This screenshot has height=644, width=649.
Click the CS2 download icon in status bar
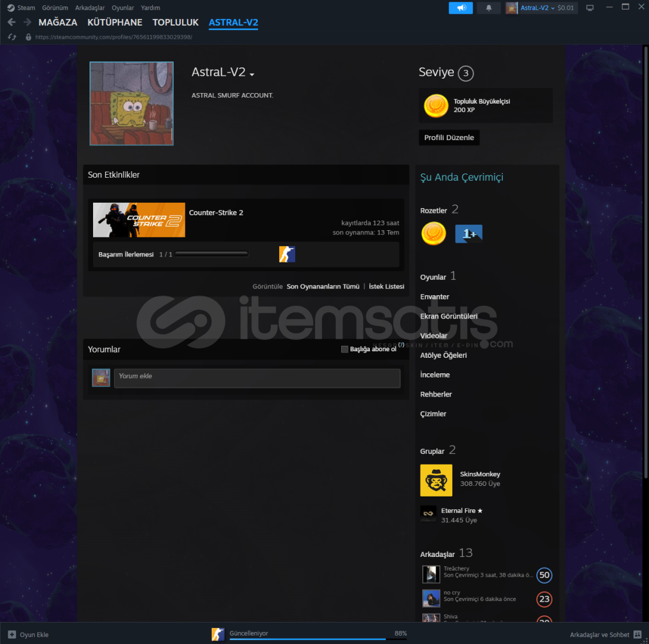click(x=218, y=634)
